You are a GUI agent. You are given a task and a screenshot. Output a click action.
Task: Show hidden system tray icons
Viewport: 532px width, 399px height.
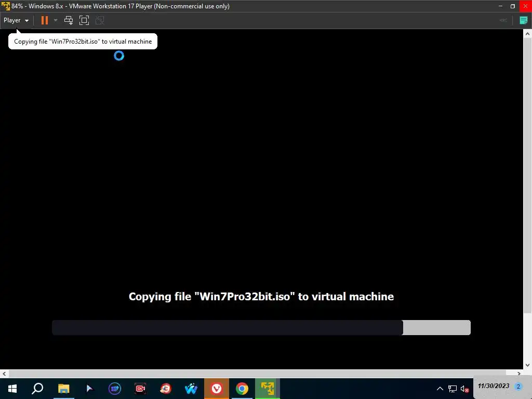(440, 389)
